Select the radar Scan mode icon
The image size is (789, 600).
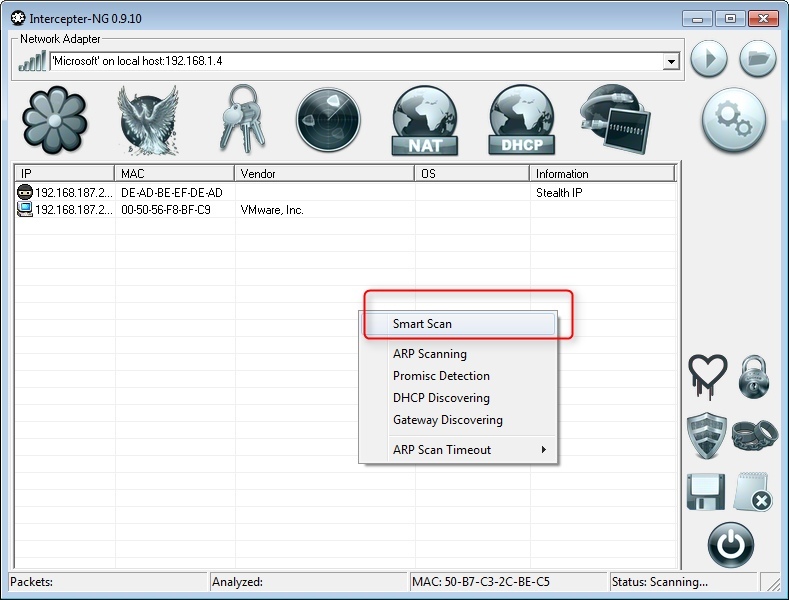(x=328, y=120)
